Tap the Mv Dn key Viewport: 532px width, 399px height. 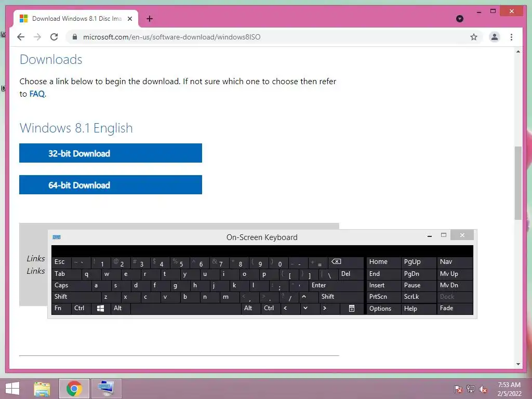click(x=455, y=285)
